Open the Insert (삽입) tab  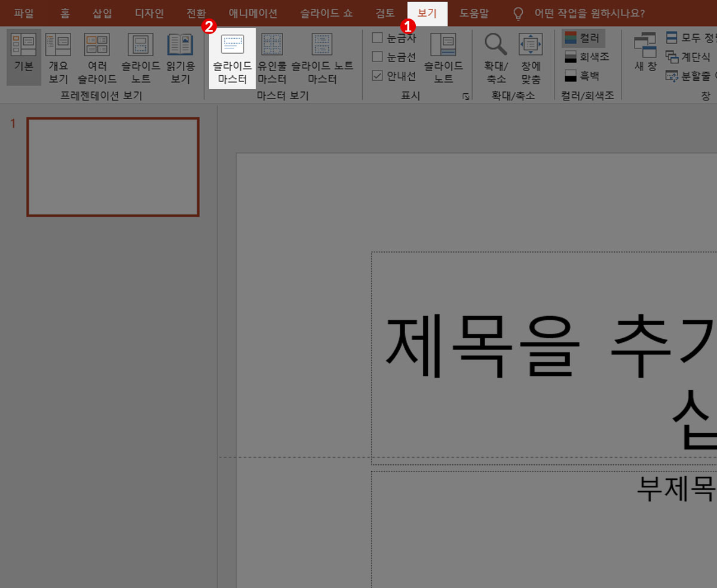[x=102, y=13]
